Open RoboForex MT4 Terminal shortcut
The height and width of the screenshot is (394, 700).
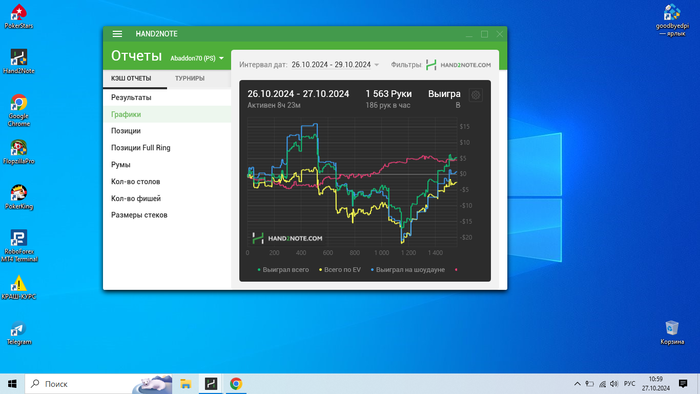click(x=19, y=246)
